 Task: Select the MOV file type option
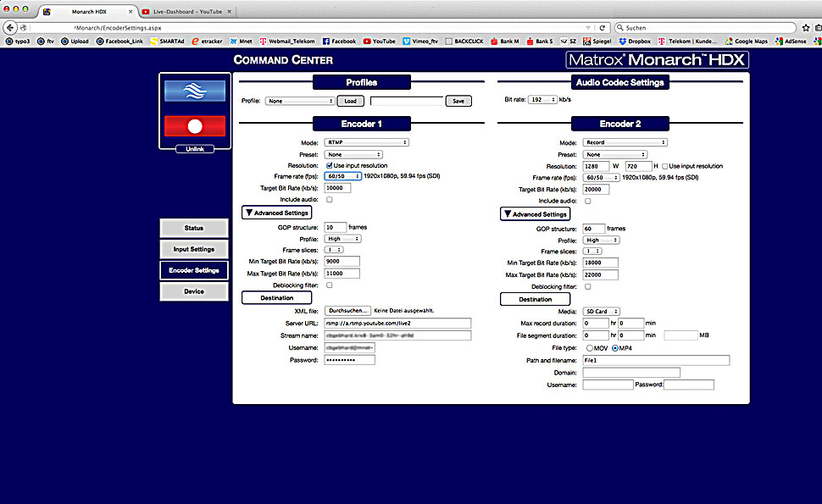590,348
